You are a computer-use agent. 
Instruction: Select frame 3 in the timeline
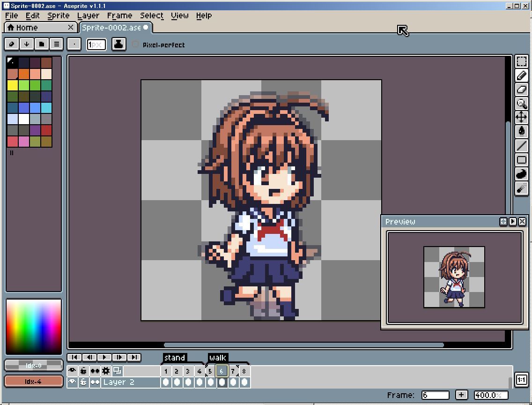coord(186,371)
